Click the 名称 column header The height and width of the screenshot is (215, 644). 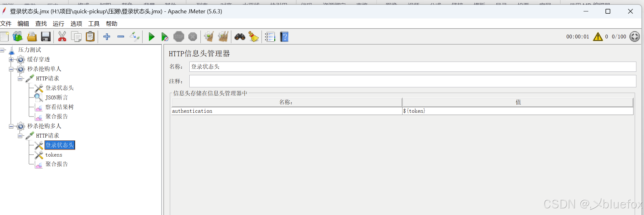287,102
